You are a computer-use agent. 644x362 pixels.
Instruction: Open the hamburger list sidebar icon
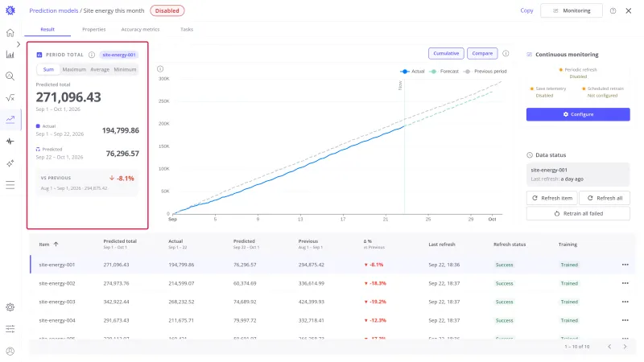pos(10,185)
